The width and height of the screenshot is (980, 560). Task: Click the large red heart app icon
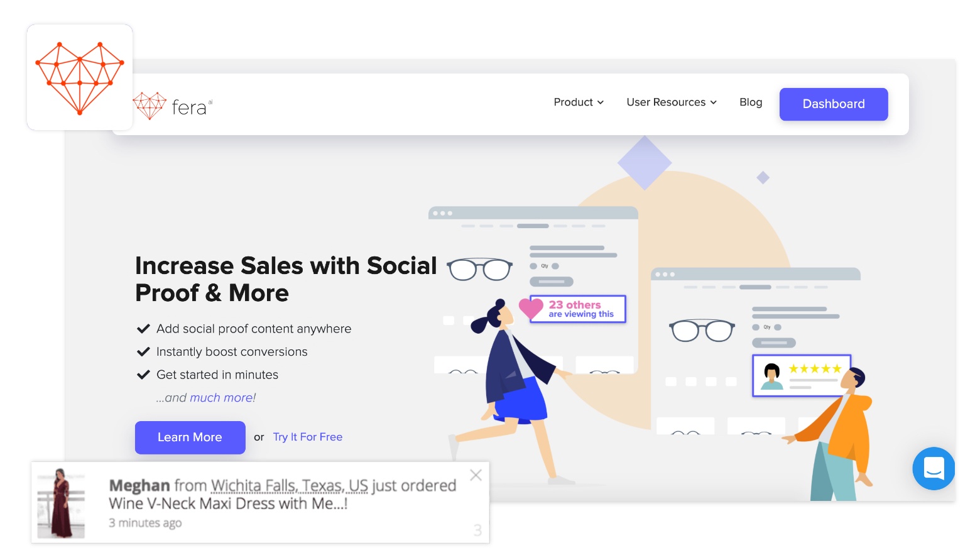(x=80, y=77)
